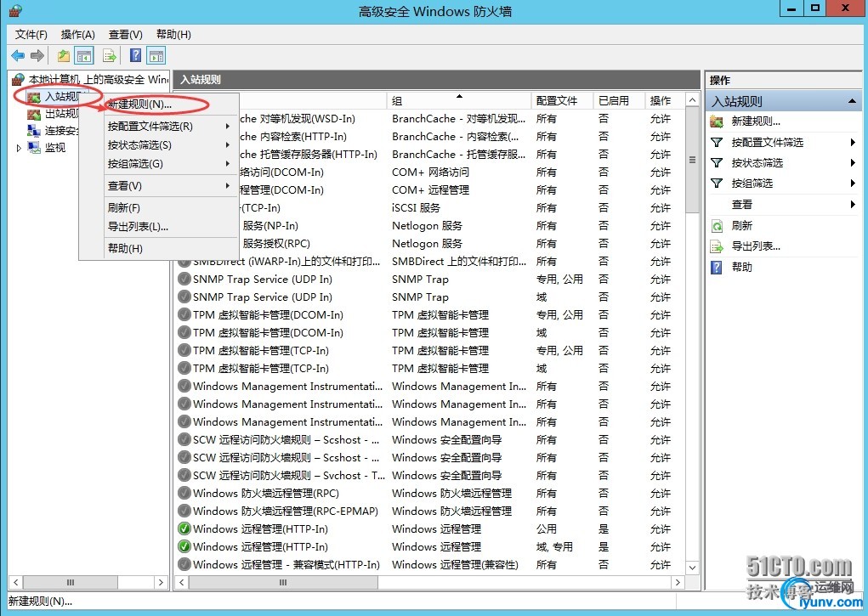Click down arrow of rules list scrollbar
The height and width of the screenshot is (616, 868).
pyautogui.click(x=692, y=568)
